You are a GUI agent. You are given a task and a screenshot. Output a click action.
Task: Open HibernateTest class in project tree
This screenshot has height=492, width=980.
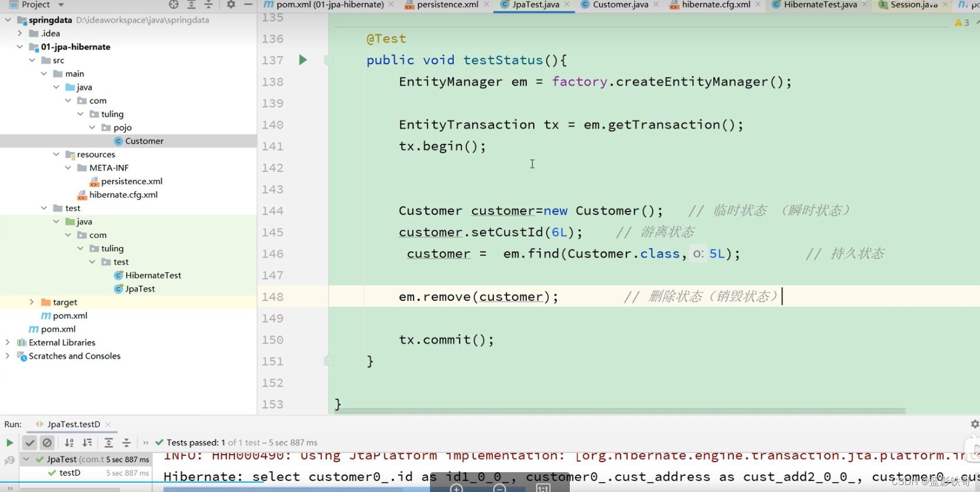[153, 275]
